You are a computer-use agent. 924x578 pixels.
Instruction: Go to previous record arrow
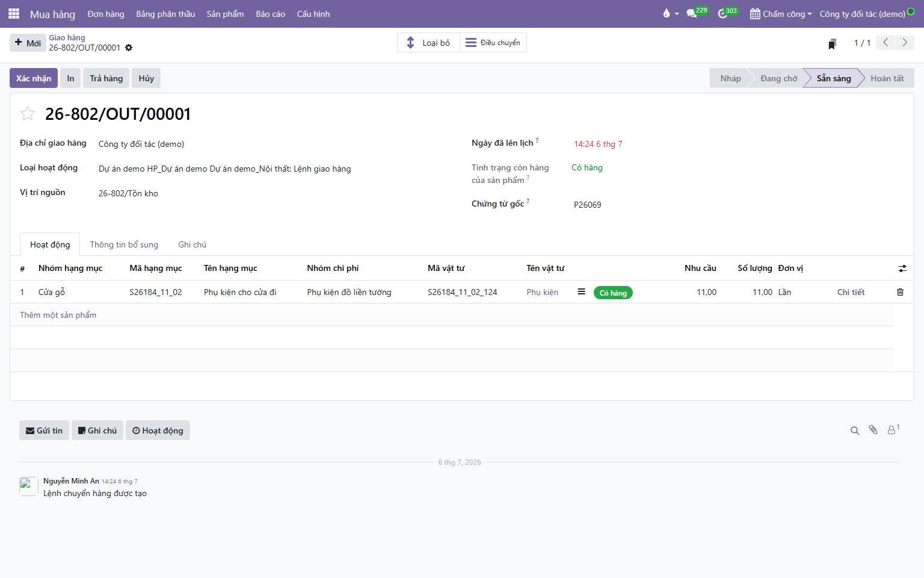click(885, 43)
